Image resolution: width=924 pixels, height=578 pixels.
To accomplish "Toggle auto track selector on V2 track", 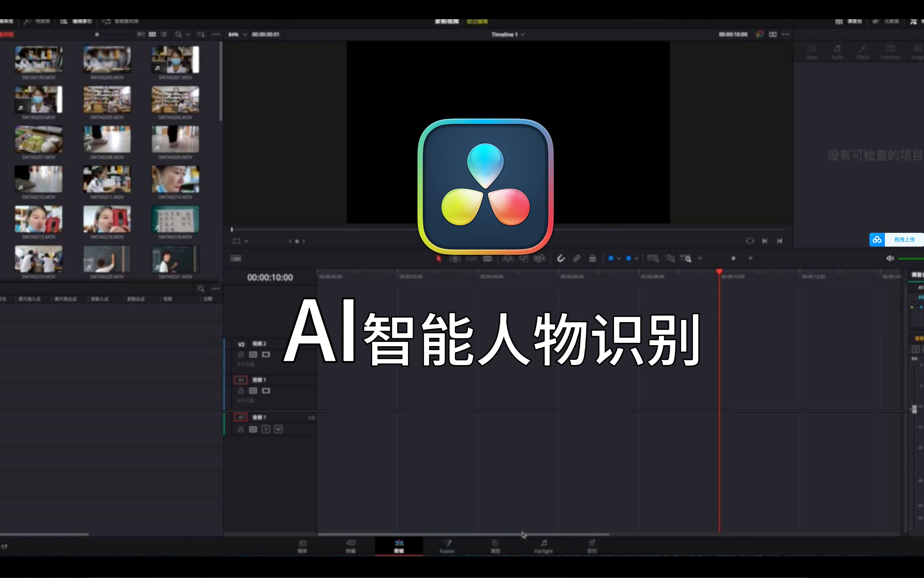I will pos(253,354).
